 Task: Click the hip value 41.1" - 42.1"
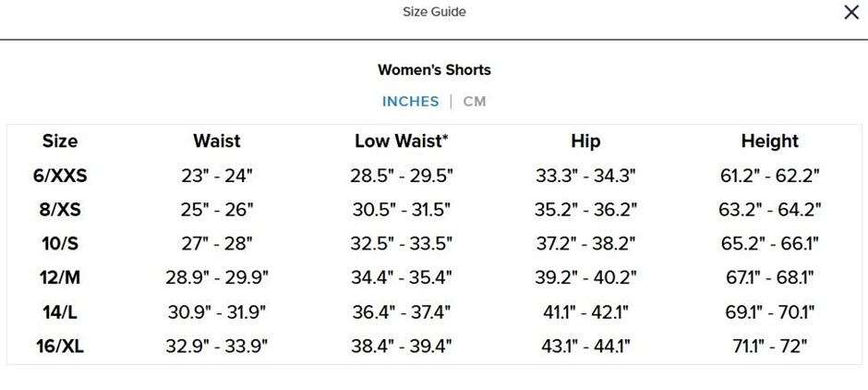coord(585,312)
